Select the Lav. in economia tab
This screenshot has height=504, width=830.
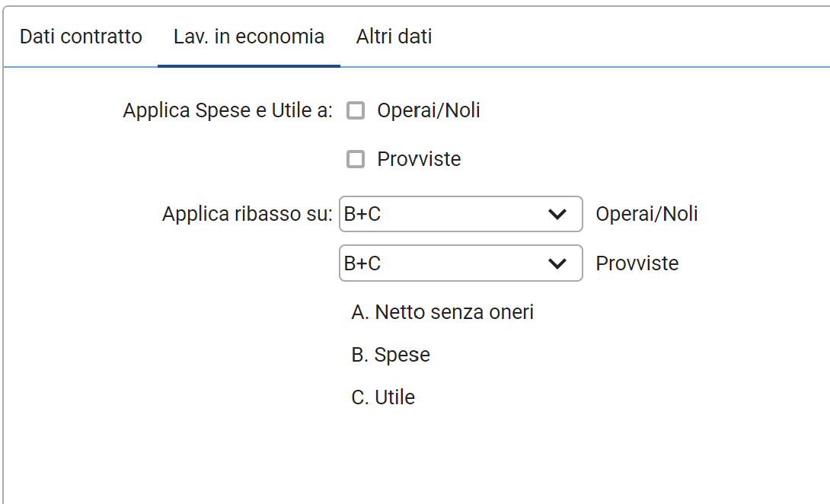(248, 37)
